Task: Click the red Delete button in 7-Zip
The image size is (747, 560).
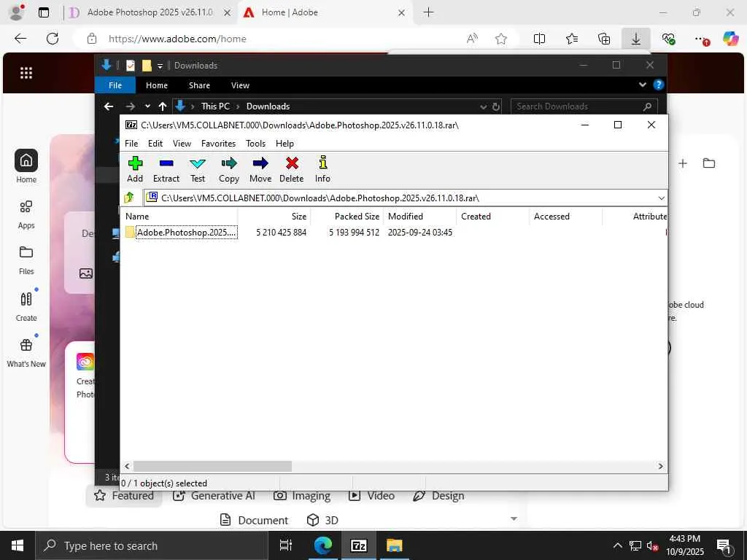Action: tap(292, 169)
